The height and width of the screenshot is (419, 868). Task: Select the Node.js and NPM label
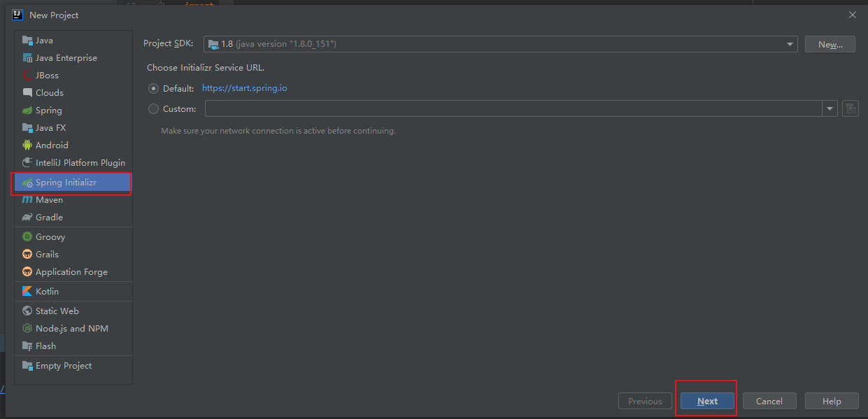(72, 329)
